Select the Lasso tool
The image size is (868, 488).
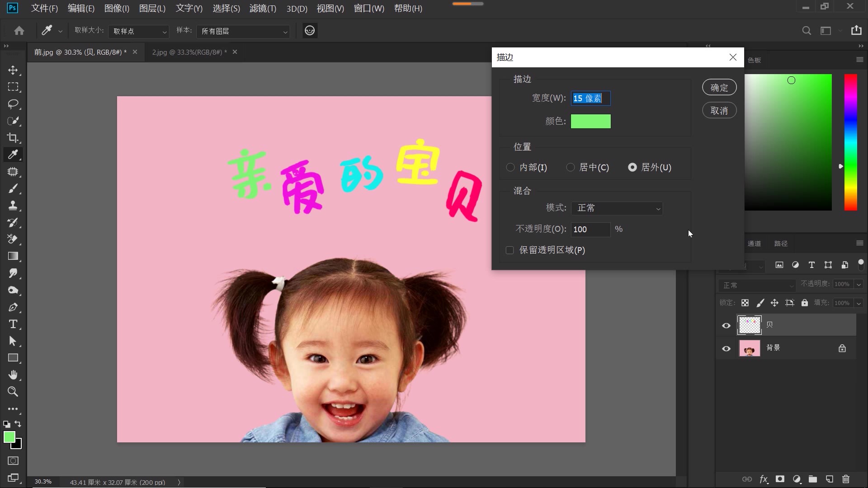click(13, 104)
